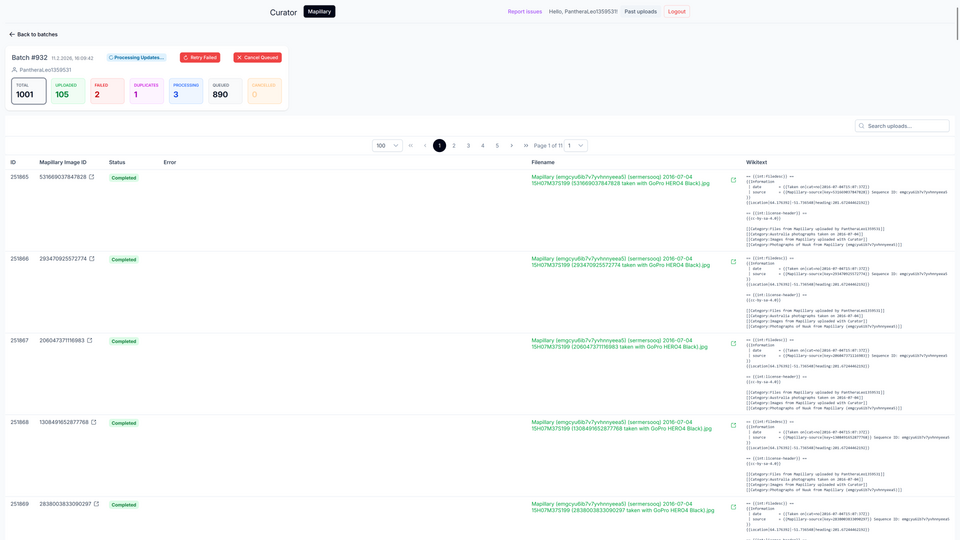Select the Uploaded filter card
The image size is (960, 540).
pos(68,91)
